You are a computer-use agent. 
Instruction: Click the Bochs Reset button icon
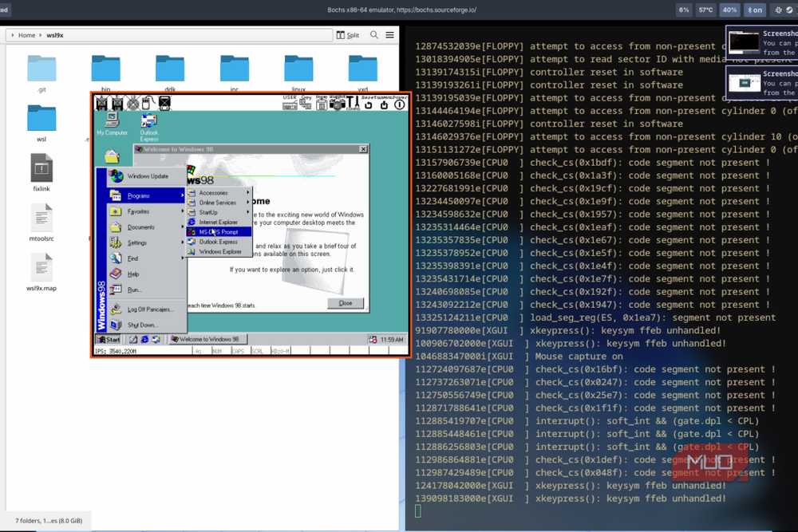point(369,103)
